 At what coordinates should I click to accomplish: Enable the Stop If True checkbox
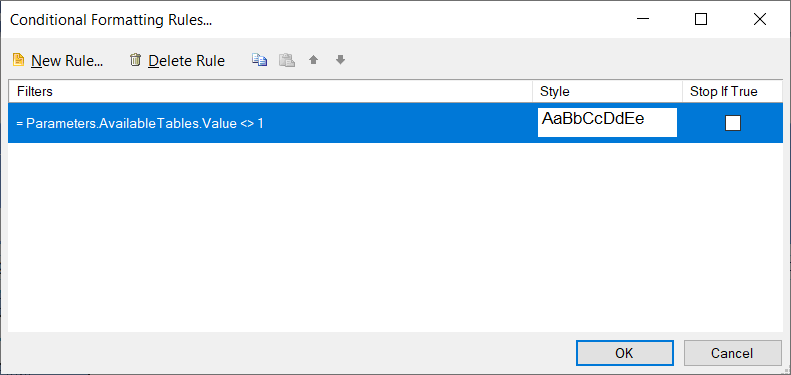click(x=732, y=123)
